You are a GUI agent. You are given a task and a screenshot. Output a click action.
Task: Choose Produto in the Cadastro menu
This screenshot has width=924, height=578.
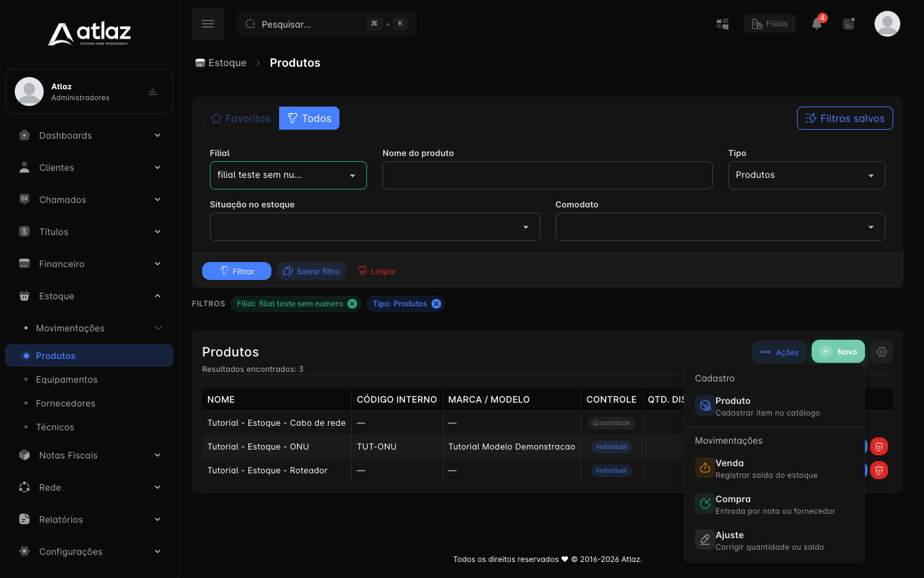coord(774,406)
